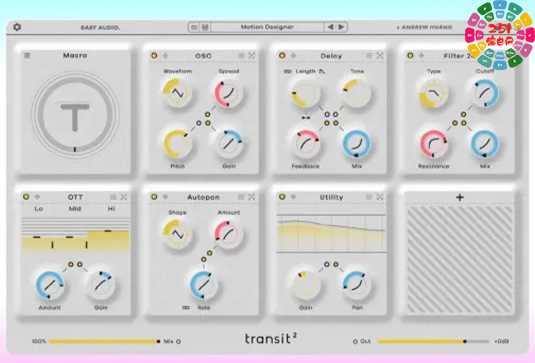The image size is (535, 363).
Task: Toggle the OTT module power button
Action: (x=26, y=197)
